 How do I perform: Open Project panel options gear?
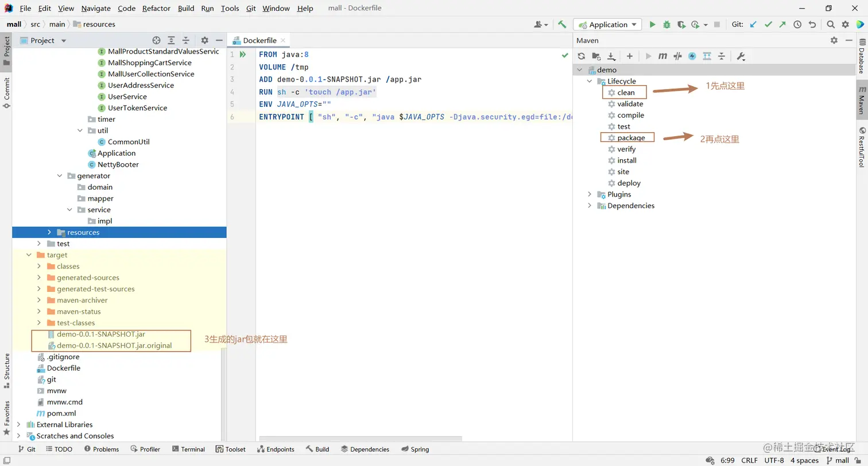click(x=204, y=40)
